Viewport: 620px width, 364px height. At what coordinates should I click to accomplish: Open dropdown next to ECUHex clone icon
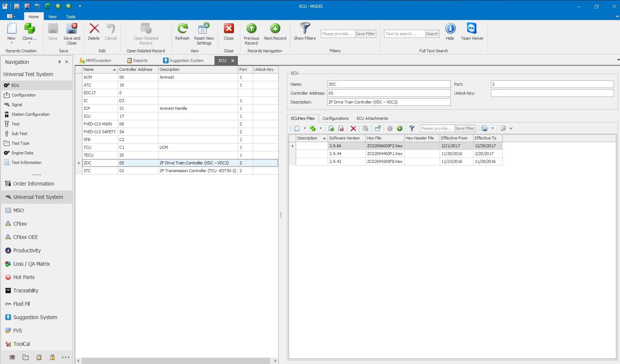tap(321, 128)
